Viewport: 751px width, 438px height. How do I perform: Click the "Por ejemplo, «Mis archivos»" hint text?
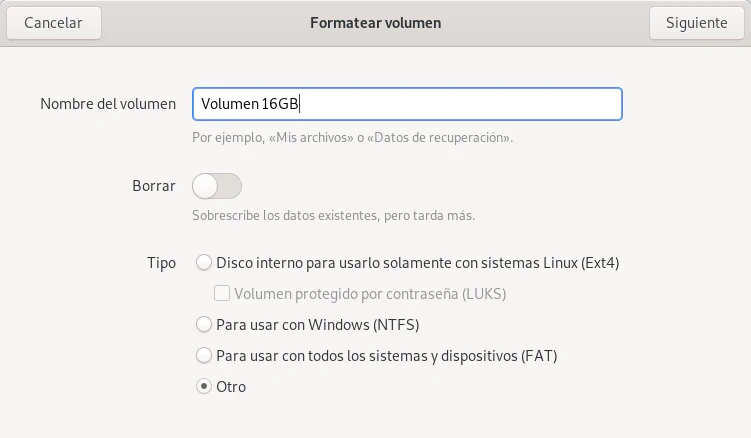pyautogui.click(x=352, y=137)
